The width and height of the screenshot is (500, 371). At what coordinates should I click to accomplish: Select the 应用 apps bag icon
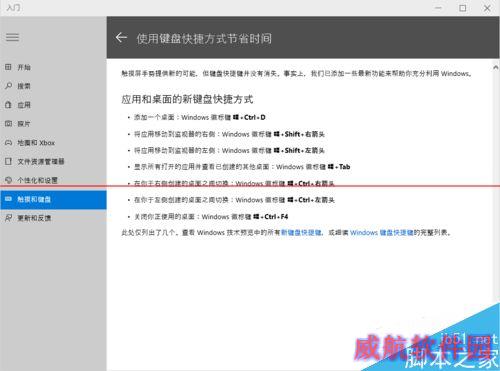coord(8,105)
